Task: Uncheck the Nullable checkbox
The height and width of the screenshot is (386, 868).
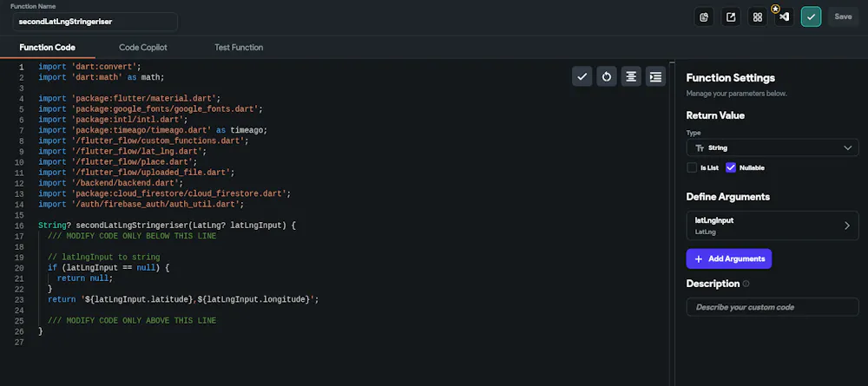Action: click(731, 167)
